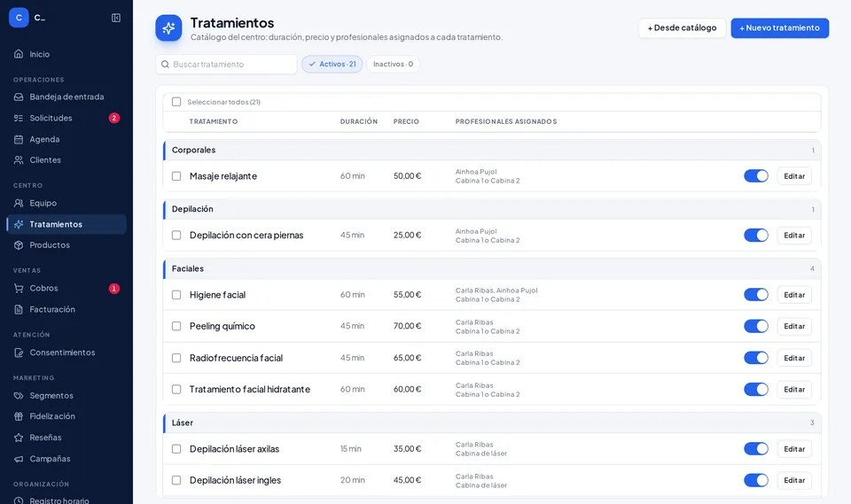
Task: Open Productos box icon
Action: coord(19,244)
